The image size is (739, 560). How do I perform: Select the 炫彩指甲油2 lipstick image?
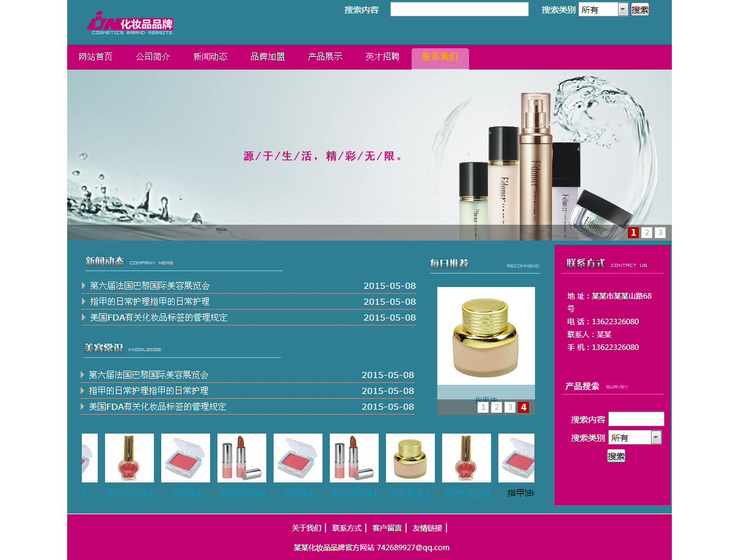(242, 458)
